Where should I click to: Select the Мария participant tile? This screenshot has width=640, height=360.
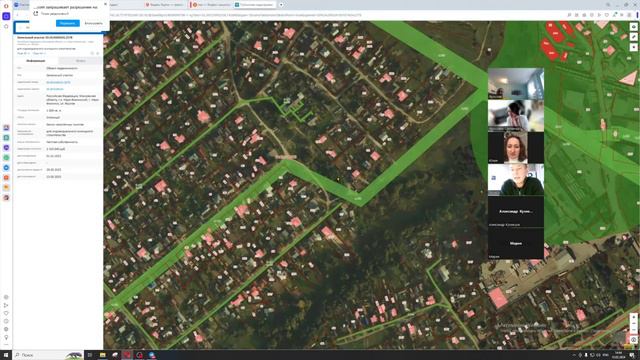(x=516, y=243)
